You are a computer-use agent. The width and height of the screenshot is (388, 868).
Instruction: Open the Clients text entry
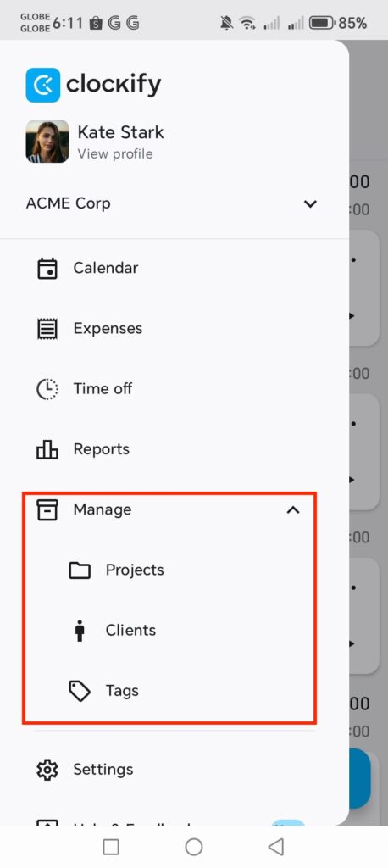[130, 631]
